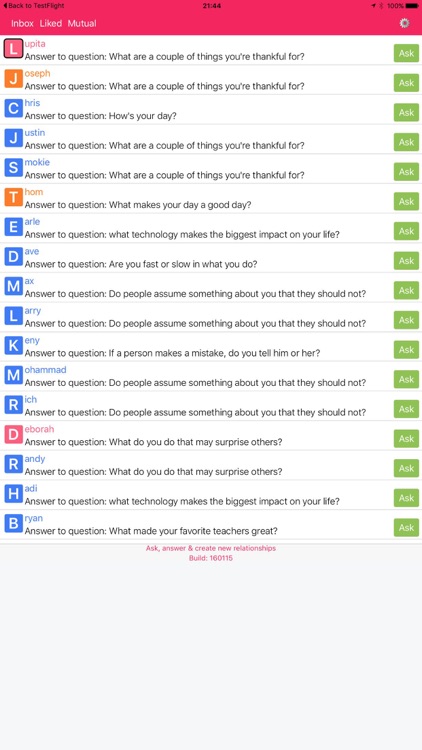Select Smokie's blue S avatar
The height and width of the screenshot is (750, 422).
13,167
